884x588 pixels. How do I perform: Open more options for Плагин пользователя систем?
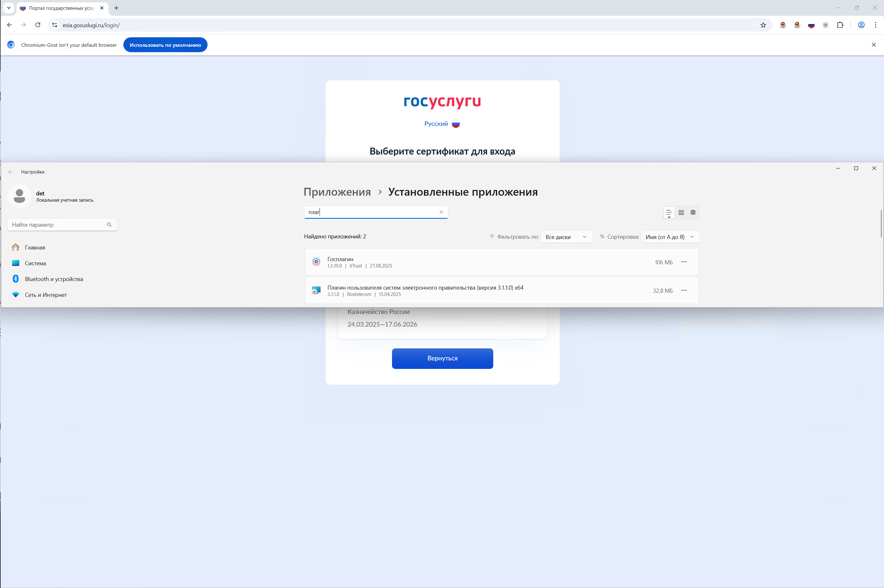(x=684, y=290)
